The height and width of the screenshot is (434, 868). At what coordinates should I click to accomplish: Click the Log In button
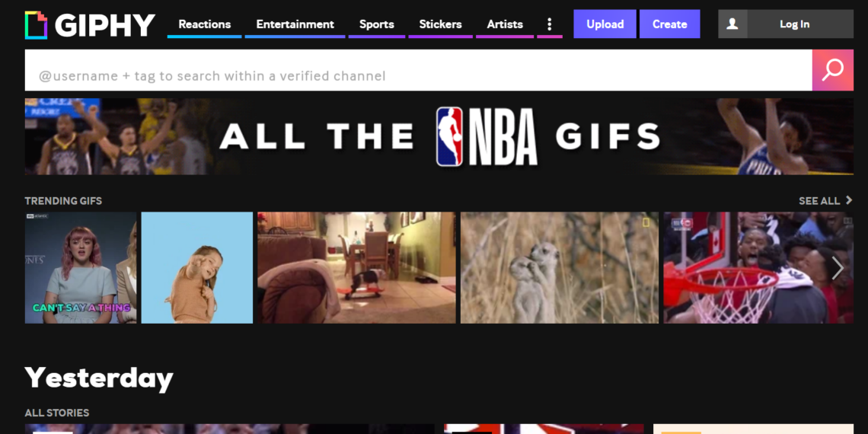[x=794, y=24]
